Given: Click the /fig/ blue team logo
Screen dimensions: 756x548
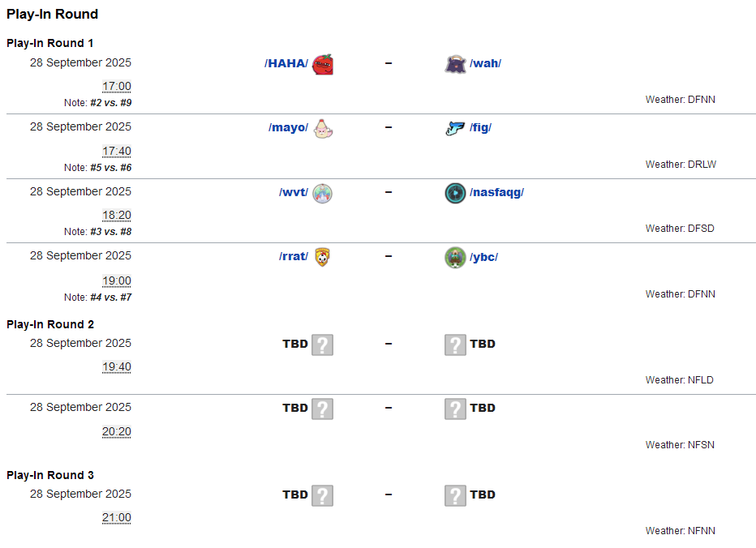Looking at the screenshot, I should click(x=455, y=128).
